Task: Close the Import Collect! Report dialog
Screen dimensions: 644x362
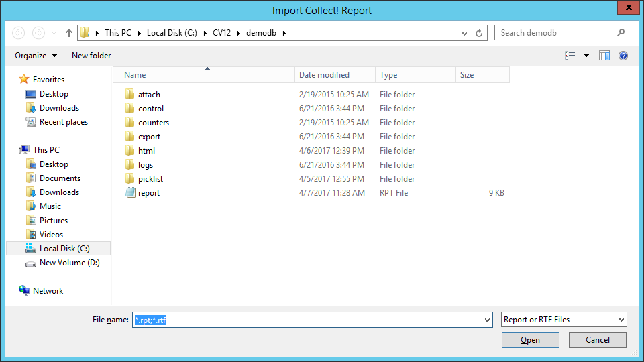Action: 629,8
